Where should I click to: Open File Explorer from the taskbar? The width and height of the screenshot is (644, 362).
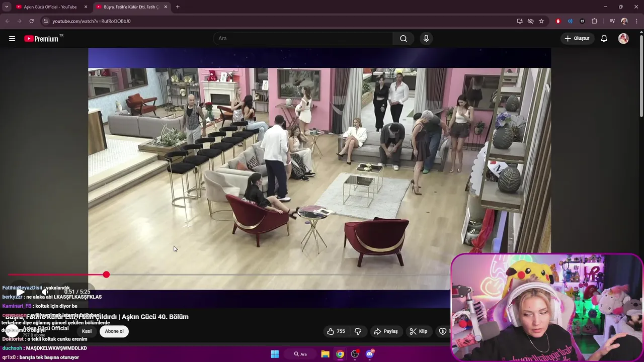click(x=325, y=354)
